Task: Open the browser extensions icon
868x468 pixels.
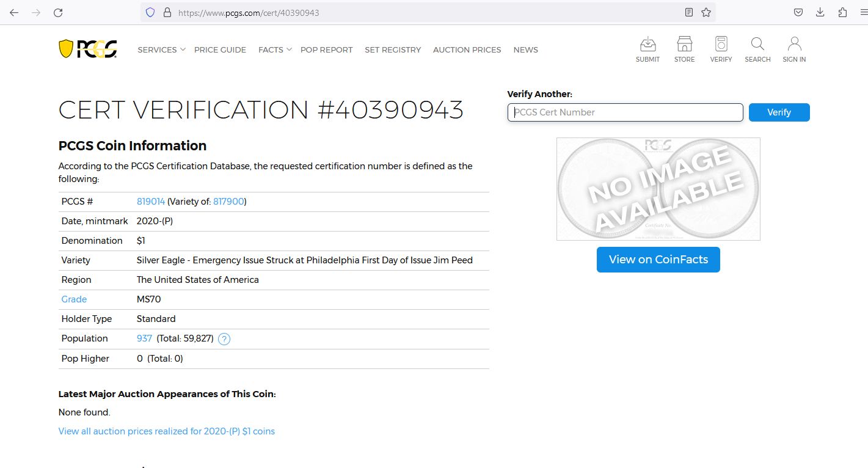Action: tap(842, 12)
